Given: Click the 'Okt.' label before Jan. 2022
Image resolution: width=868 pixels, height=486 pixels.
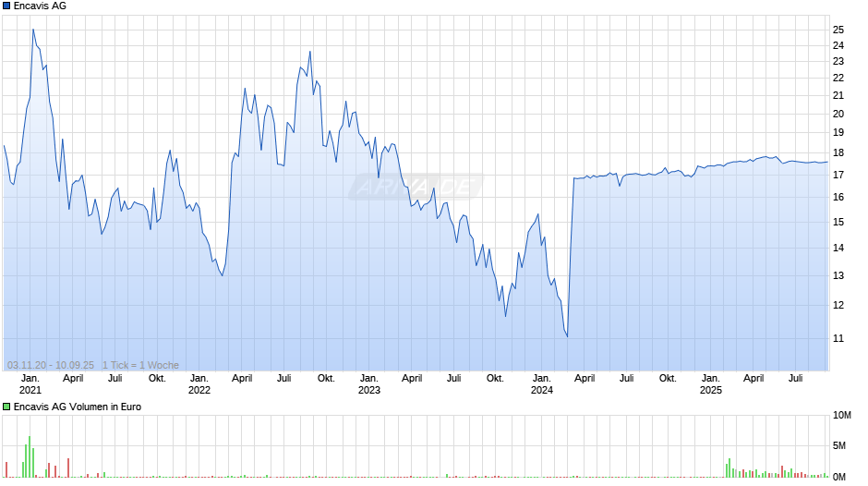Looking at the screenshot, I should [x=157, y=379].
